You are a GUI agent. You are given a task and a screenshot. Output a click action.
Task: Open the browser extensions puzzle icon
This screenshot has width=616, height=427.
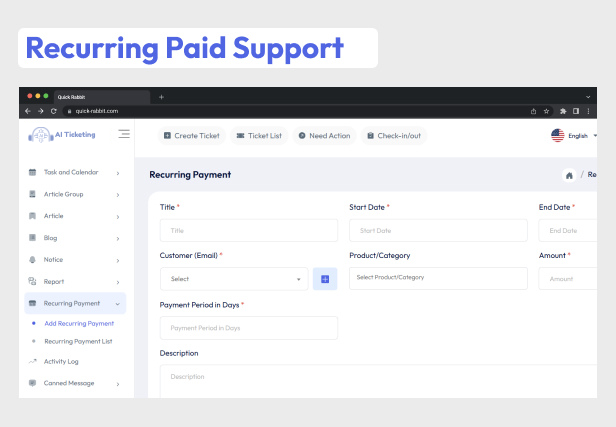point(563,111)
